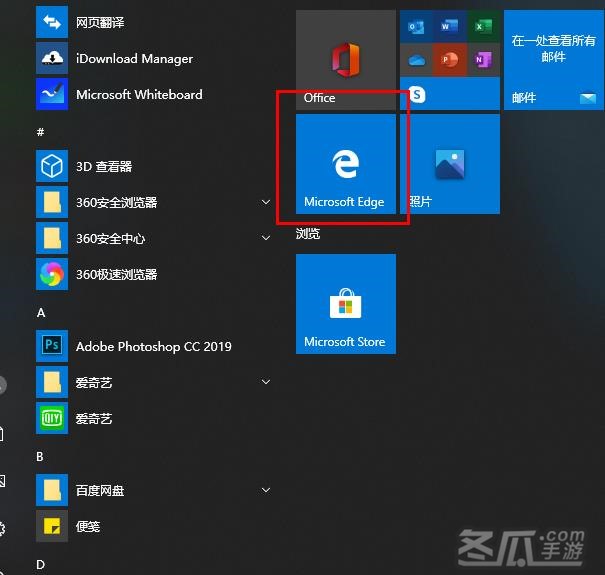Click the 在一处查看所有邮件 text on mail tile
Viewport: 605px width, 575px height.
(x=553, y=49)
